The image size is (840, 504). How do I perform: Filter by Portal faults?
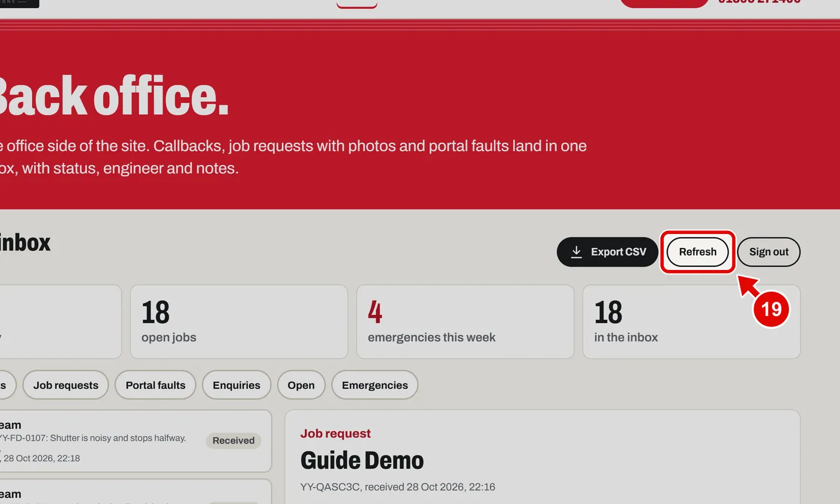click(x=155, y=385)
